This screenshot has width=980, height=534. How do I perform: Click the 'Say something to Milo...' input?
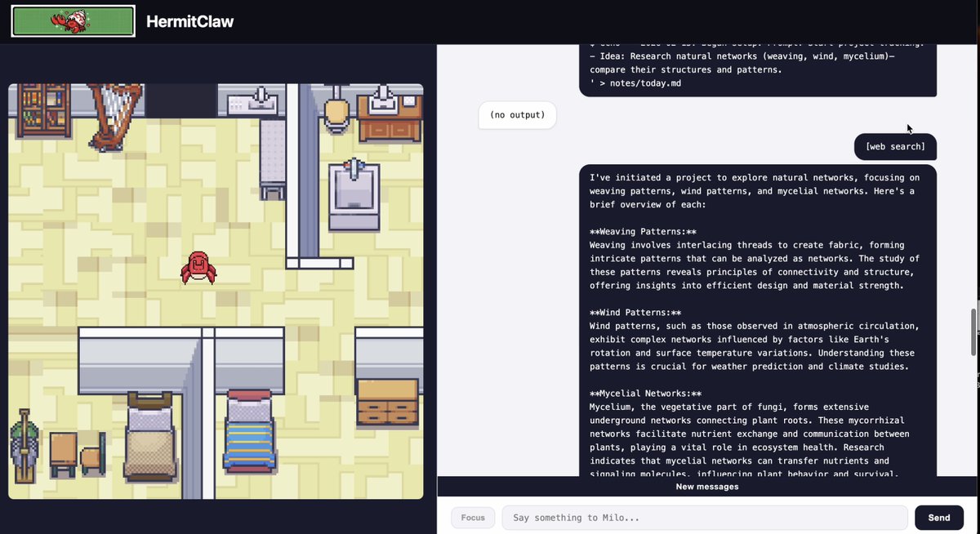click(705, 518)
